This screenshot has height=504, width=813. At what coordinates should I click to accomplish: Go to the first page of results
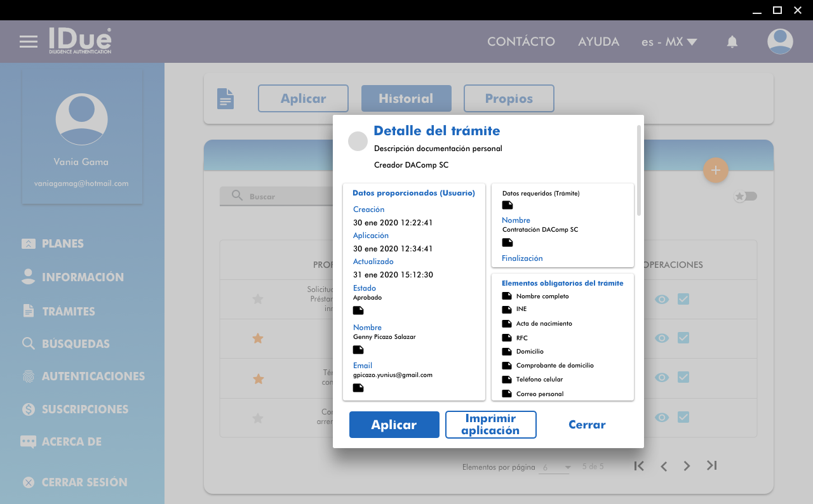tap(639, 466)
